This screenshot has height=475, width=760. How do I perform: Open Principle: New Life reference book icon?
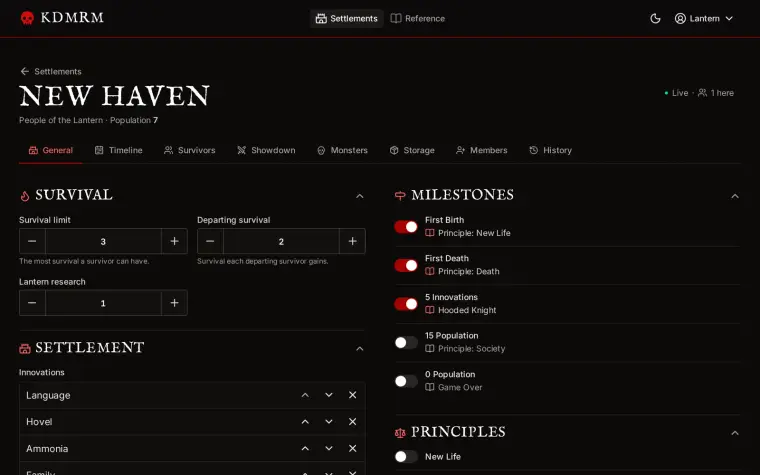point(429,233)
